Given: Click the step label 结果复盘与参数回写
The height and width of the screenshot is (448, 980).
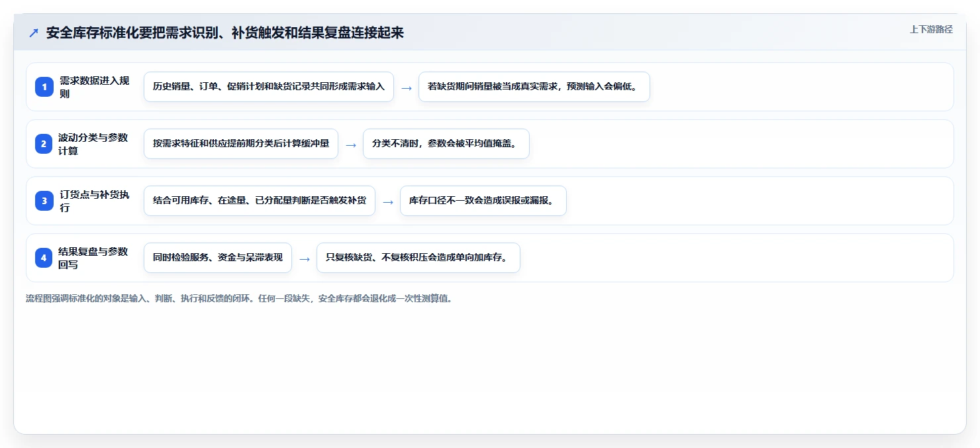Looking at the screenshot, I should tap(94, 258).
